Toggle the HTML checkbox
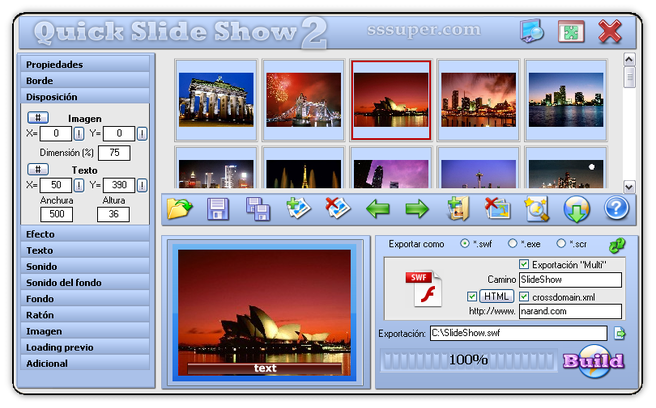The image size is (656, 408). click(472, 296)
